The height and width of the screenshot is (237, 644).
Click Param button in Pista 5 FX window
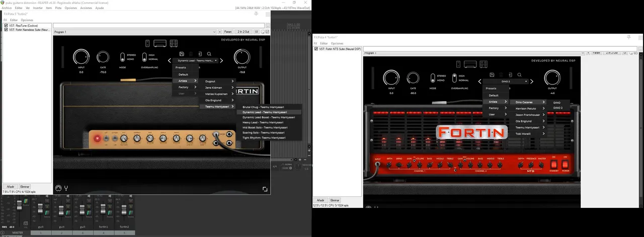[x=228, y=32]
